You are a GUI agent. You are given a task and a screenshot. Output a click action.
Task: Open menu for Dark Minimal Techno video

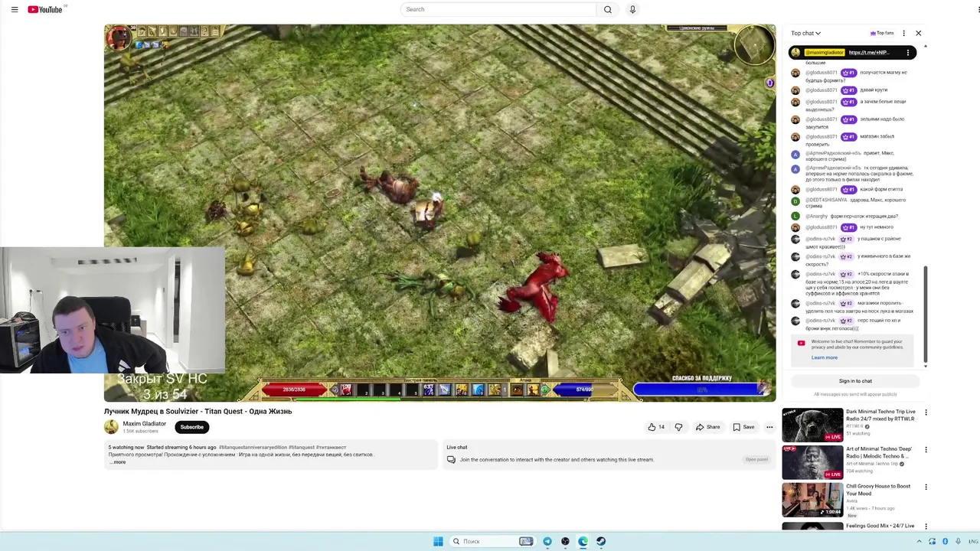click(926, 412)
